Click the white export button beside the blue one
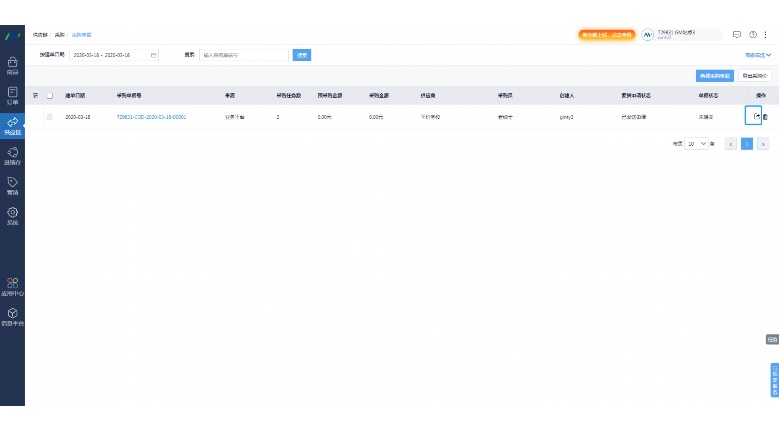 tap(755, 75)
